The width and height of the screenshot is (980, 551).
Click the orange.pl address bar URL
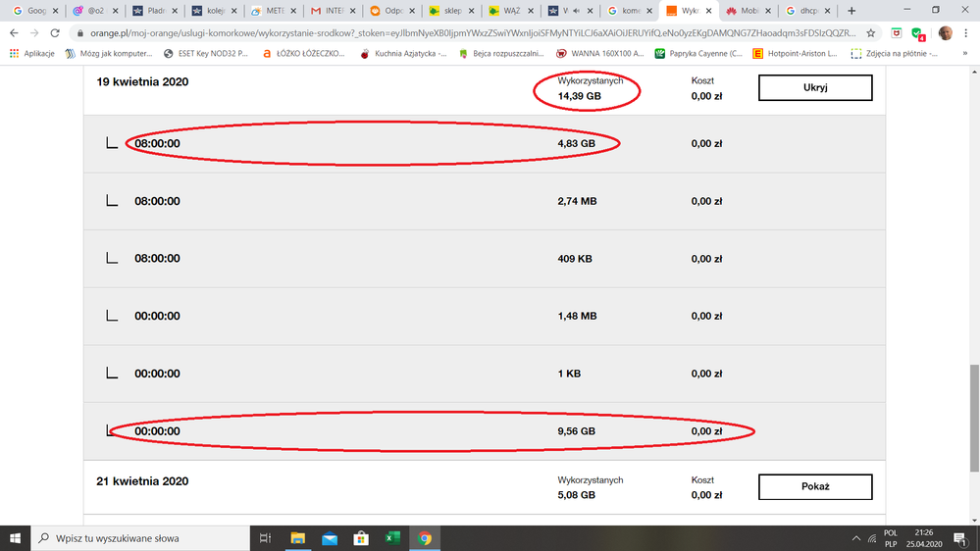tap(473, 33)
